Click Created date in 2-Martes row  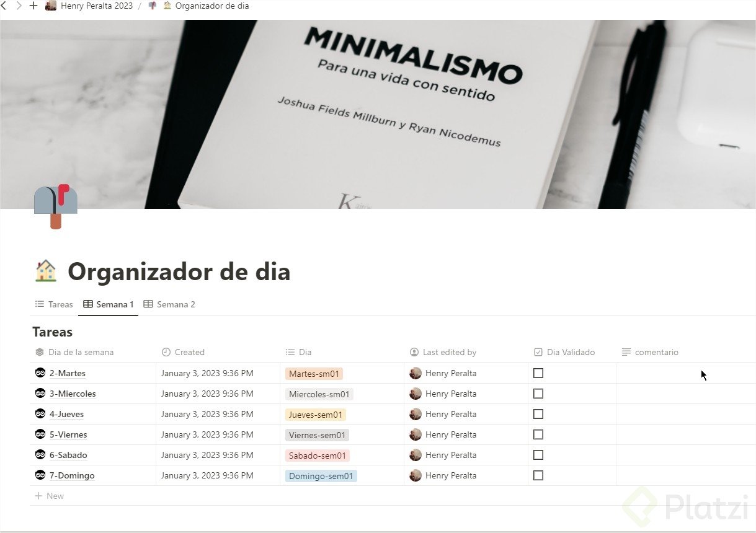[207, 373]
